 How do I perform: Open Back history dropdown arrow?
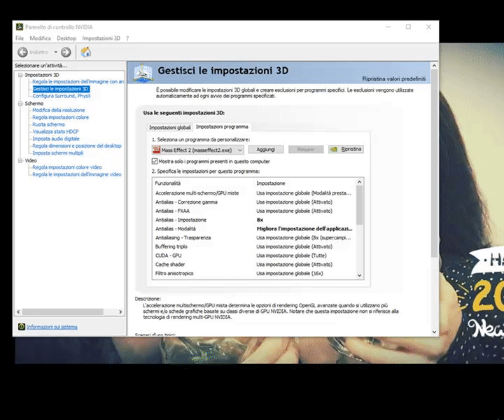point(55,52)
